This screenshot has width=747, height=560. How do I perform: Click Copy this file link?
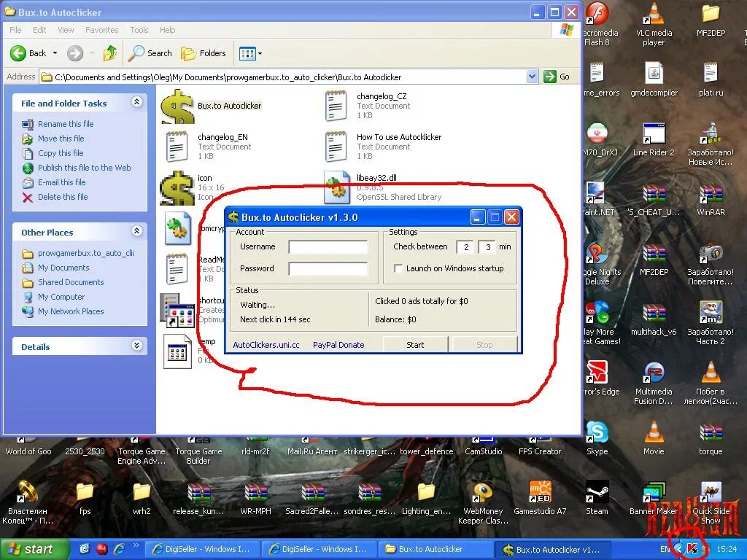click(61, 153)
